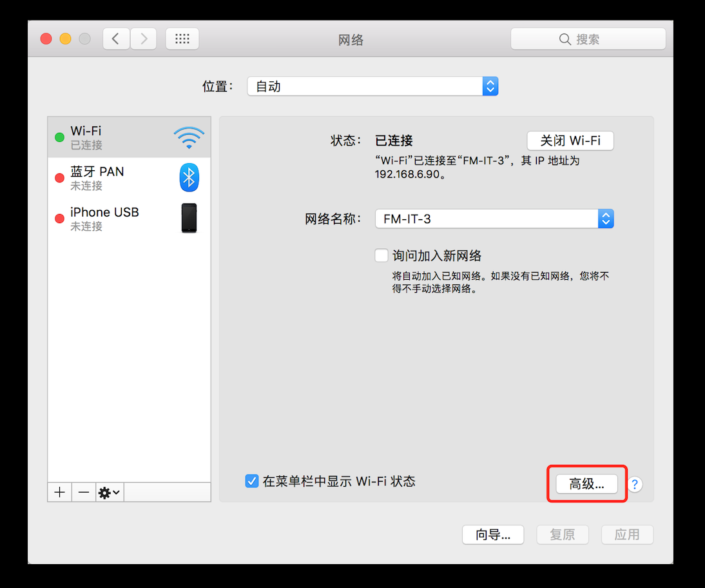Screen dimensions: 705x588
Task: Uncheck 在菜单栏中显示 Wi-Fi 状态
Action: point(252,480)
